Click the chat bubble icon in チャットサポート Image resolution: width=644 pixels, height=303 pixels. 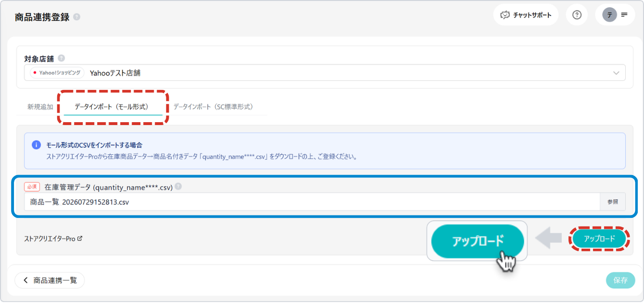(505, 15)
